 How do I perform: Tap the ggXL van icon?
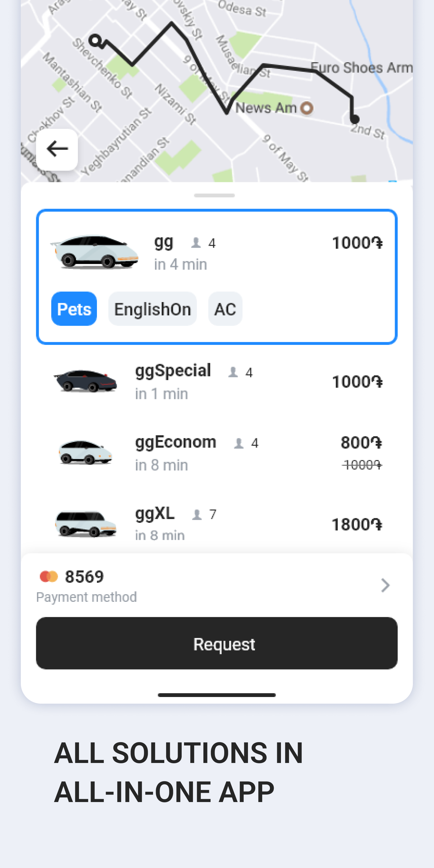[86, 523]
